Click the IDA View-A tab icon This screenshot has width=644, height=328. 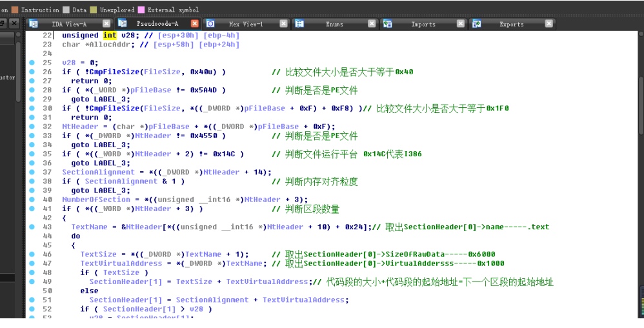[x=34, y=24]
